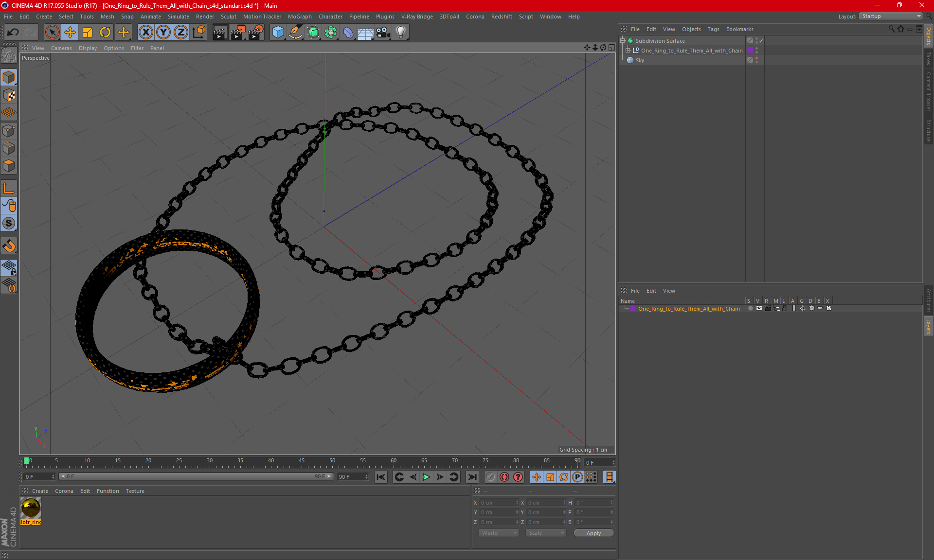934x560 pixels.
Task: Click the object's purple layer swatch
Action: tap(750, 51)
